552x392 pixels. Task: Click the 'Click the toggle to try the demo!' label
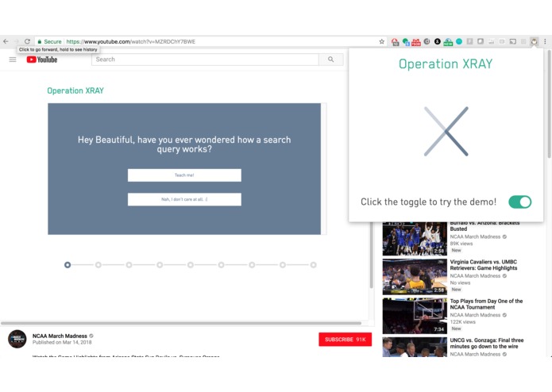(428, 202)
